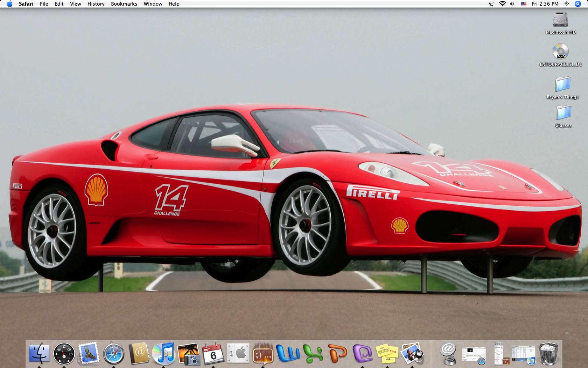Image resolution: width=588 pixels, height=368 pixels.
Task: Launch Microsoft PowerPoint from the dock
Action: point(337,353)
